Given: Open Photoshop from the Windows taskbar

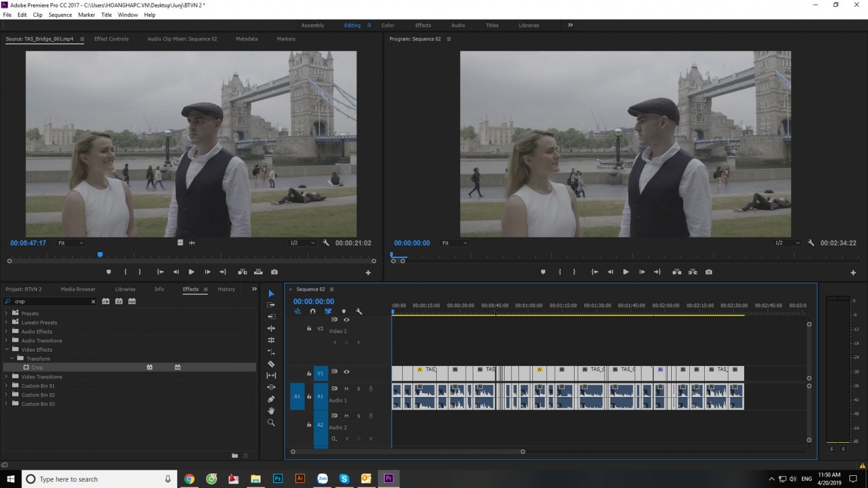Looking at the screenshot, I should (278, 479).
